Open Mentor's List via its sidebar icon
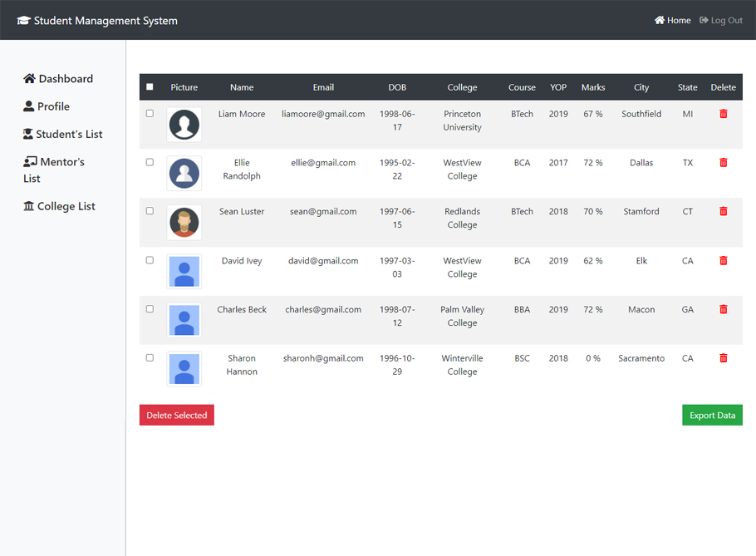The width and height of the screenshot is (756, 556). click(x=27, y=162)
